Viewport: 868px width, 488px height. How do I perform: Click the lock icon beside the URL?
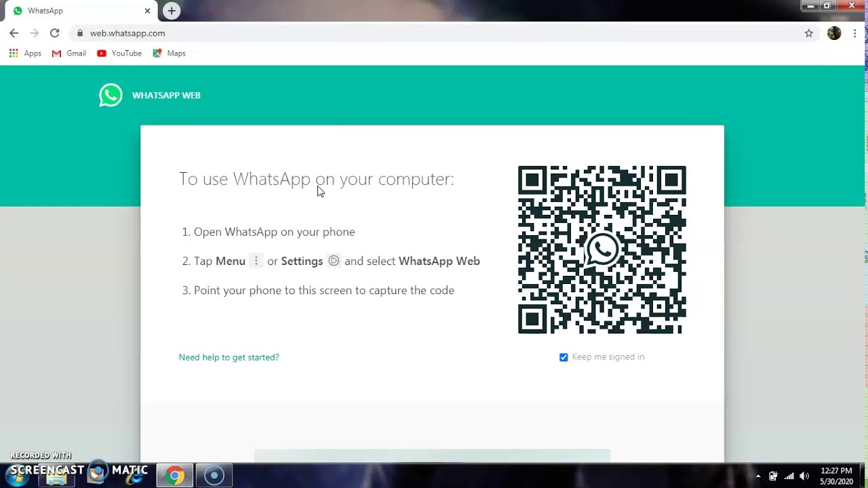pyautogui.click(x=80, y=33)
